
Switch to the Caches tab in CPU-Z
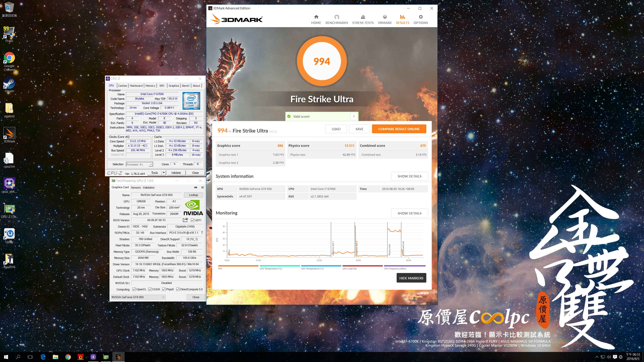tap(122, 86)
